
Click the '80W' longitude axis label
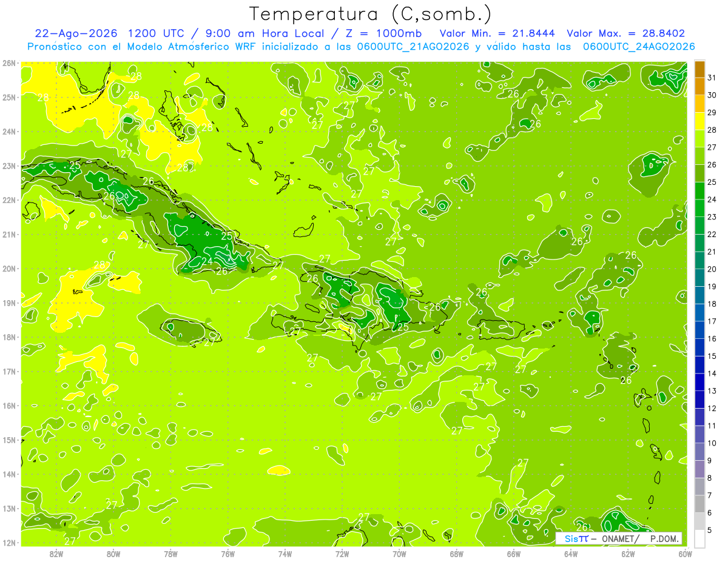113,554
